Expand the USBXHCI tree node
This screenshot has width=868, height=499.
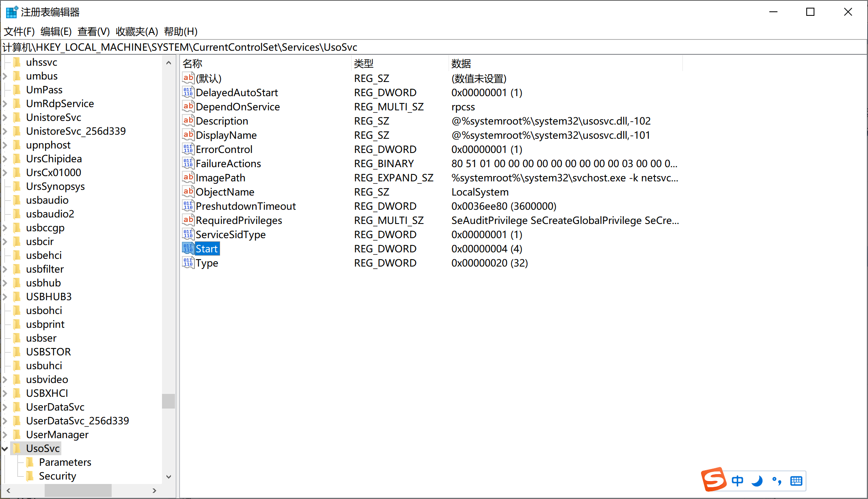coord(4,393)
